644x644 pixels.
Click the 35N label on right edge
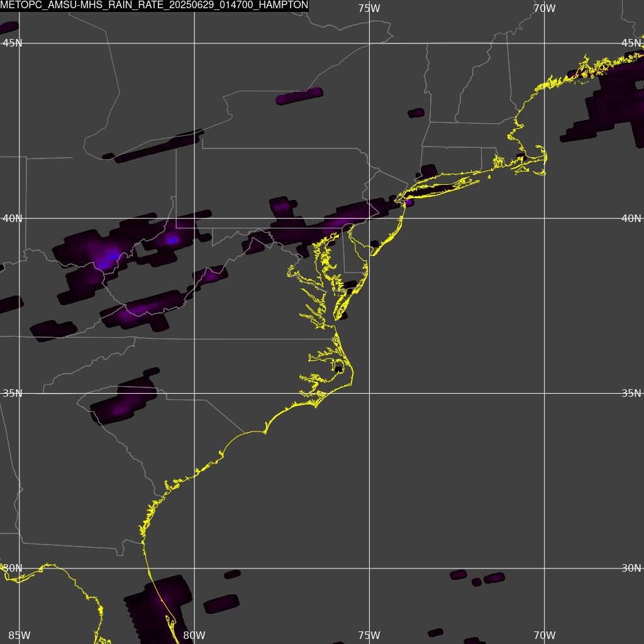tap(631, 394)
